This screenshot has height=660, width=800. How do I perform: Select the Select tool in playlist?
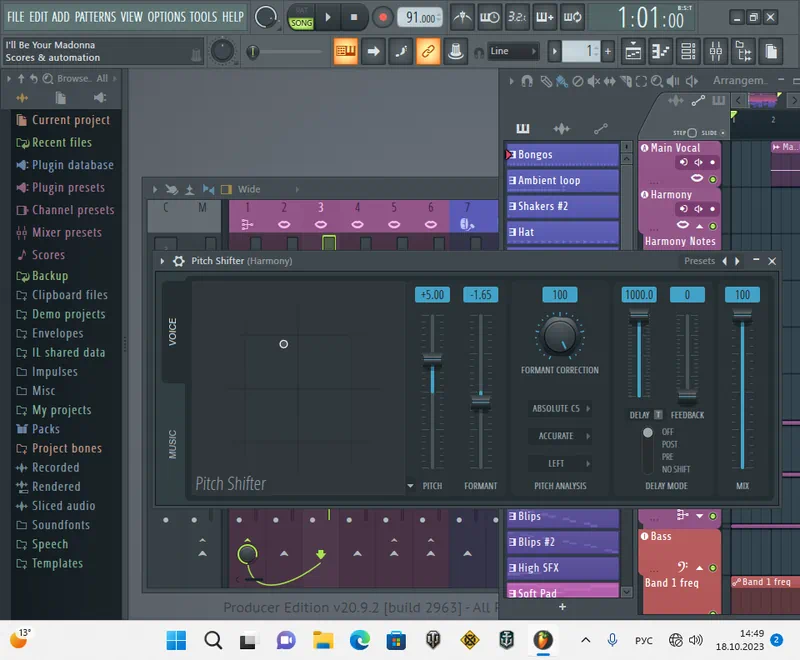[x=641, y=81]
